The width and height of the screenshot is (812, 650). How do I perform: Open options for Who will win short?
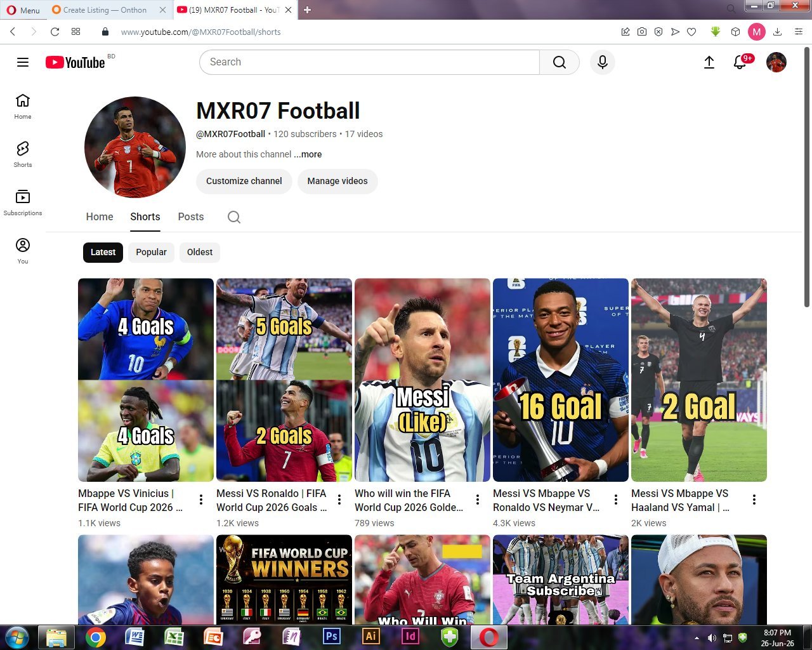pos(478,500)
